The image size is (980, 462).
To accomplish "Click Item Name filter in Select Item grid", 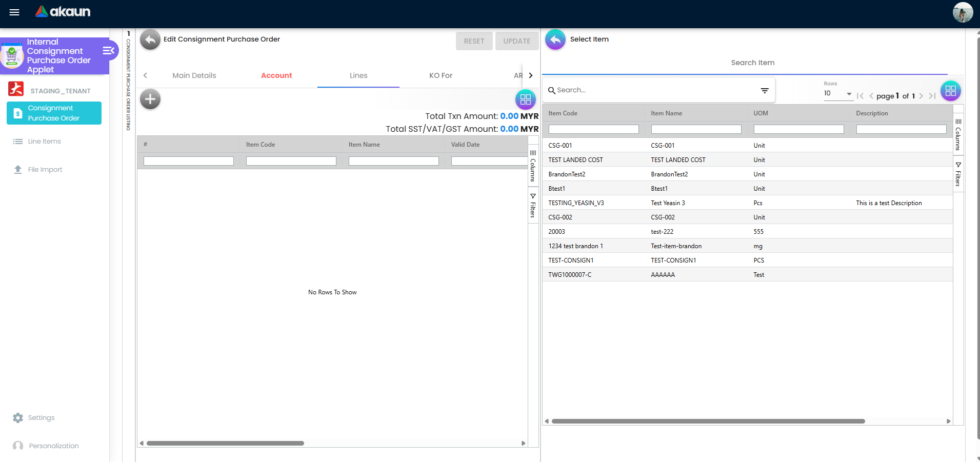I will [x=696, y=129].
